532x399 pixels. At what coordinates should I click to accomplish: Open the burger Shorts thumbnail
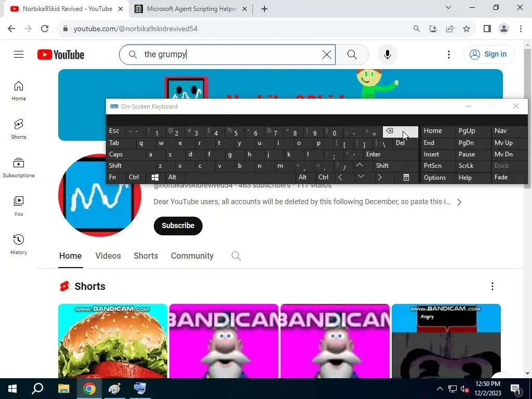click(x=113, y=341)
